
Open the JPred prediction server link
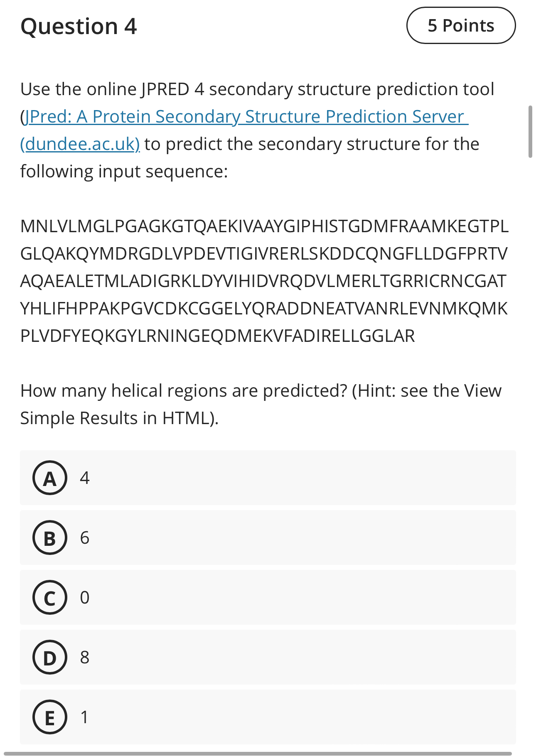point(245,116)
